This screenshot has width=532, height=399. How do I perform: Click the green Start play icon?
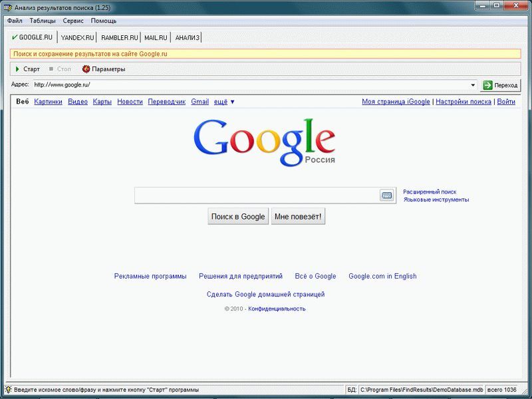point(17,69)
